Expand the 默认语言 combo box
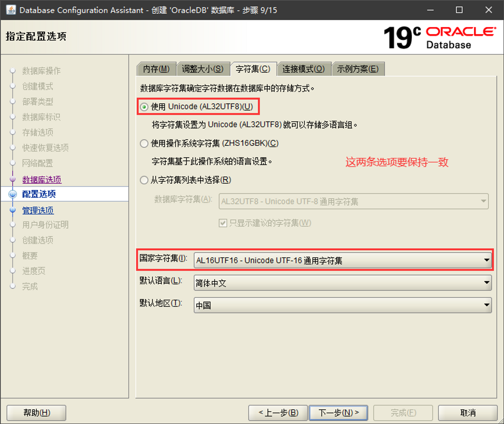The height and width of the screenshot is (424, 504). (x=342, y=283)
